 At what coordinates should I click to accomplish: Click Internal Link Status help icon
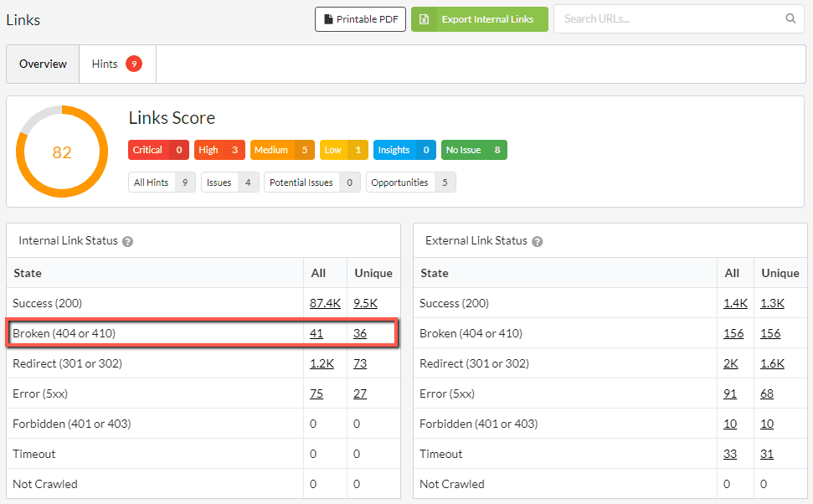point(128,241)
